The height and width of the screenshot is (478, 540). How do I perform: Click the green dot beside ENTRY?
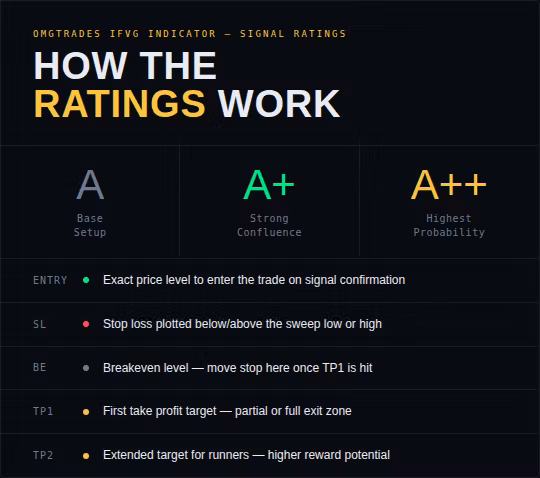pyautogui.click(x=86, y=280)
